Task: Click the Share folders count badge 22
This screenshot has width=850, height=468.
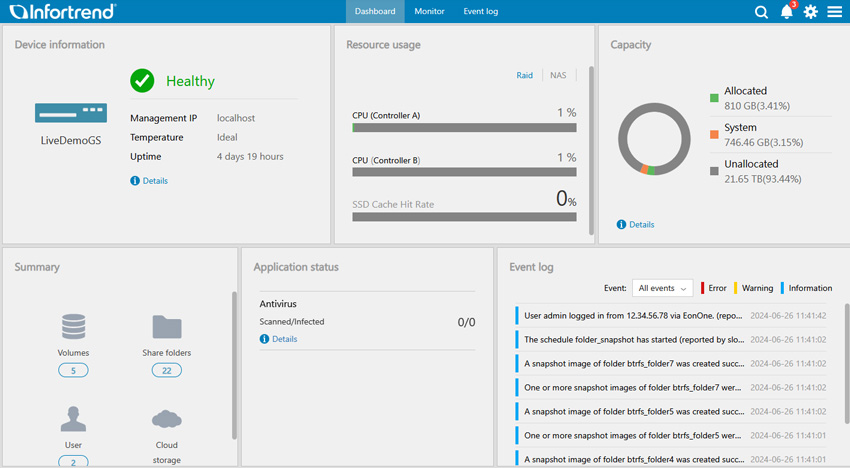Action: click(x=166, y=370)
